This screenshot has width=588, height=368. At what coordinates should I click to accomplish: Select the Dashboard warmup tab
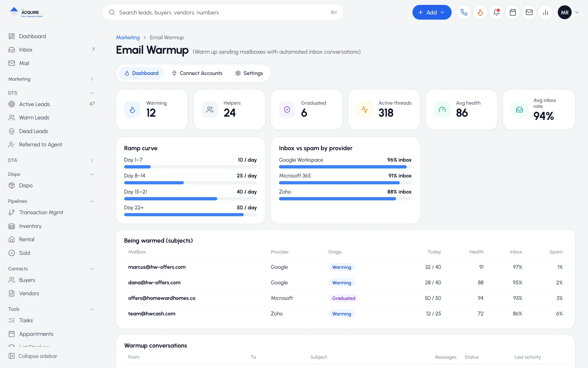pos(142,73)
